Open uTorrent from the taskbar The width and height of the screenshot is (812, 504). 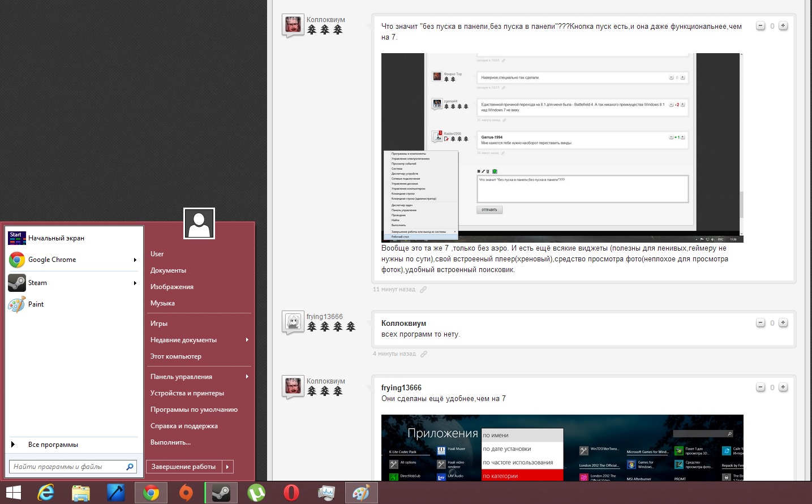pyautogui.click(x=256, y=493)
